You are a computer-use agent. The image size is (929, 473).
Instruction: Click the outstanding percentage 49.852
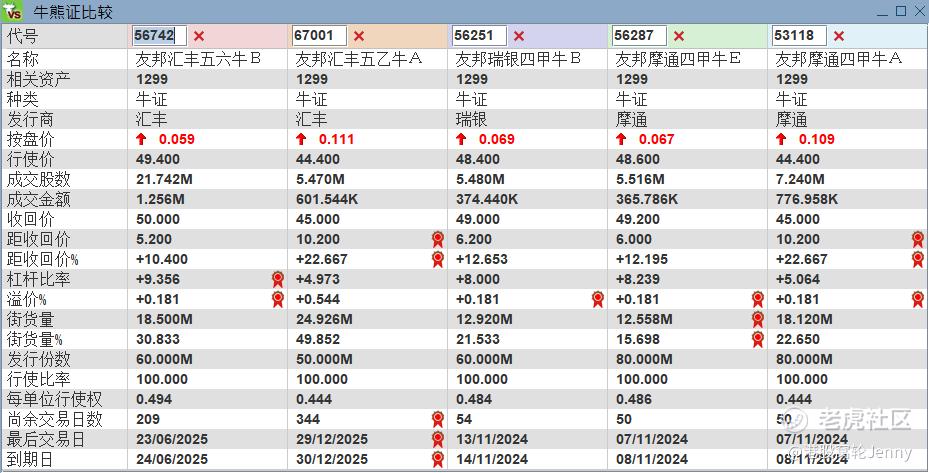(318, 339)
